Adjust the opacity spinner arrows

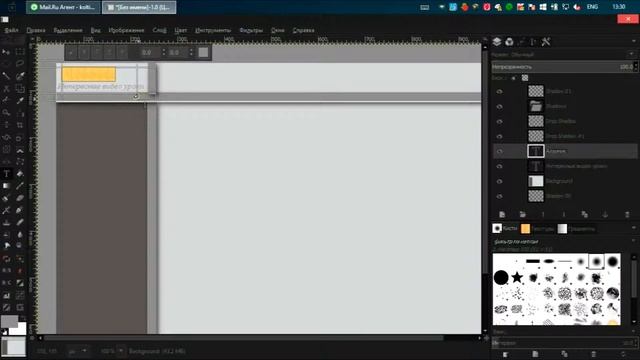[636, 67]
